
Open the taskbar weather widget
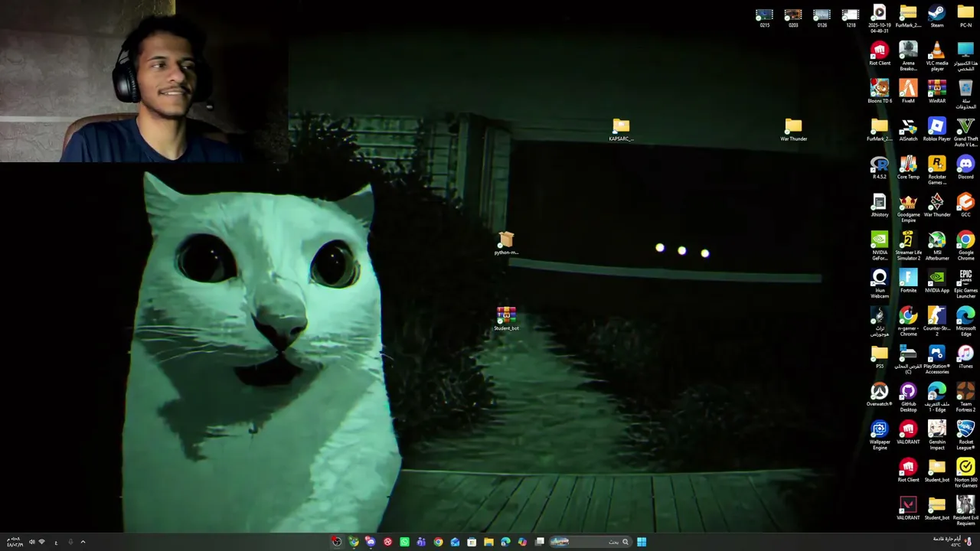click(x=953, y=541)
